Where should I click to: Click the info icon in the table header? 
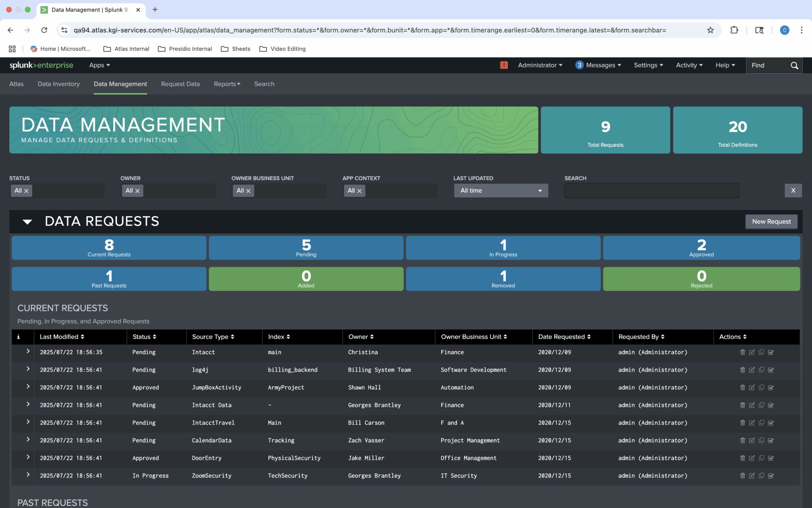pyautogui.click(x=18, y=337)
